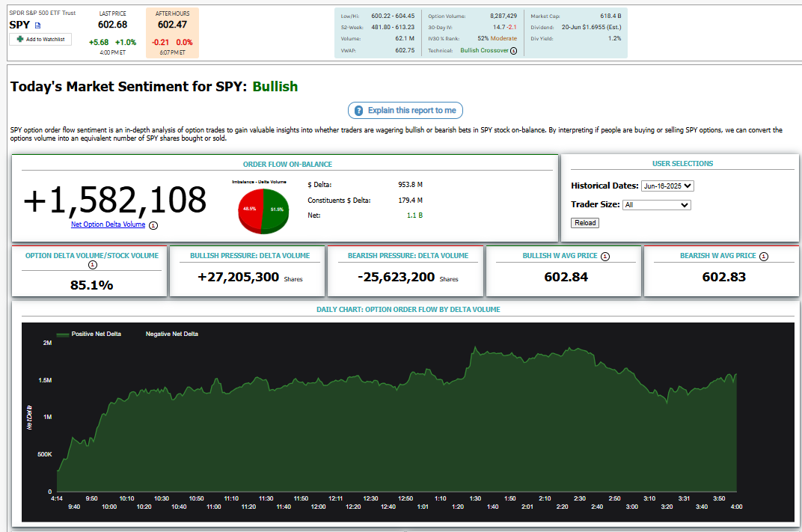Screen dimensions: 802x532
Task: Click the 8,287,429 option volume value
Action: click(x=503, y=16)
